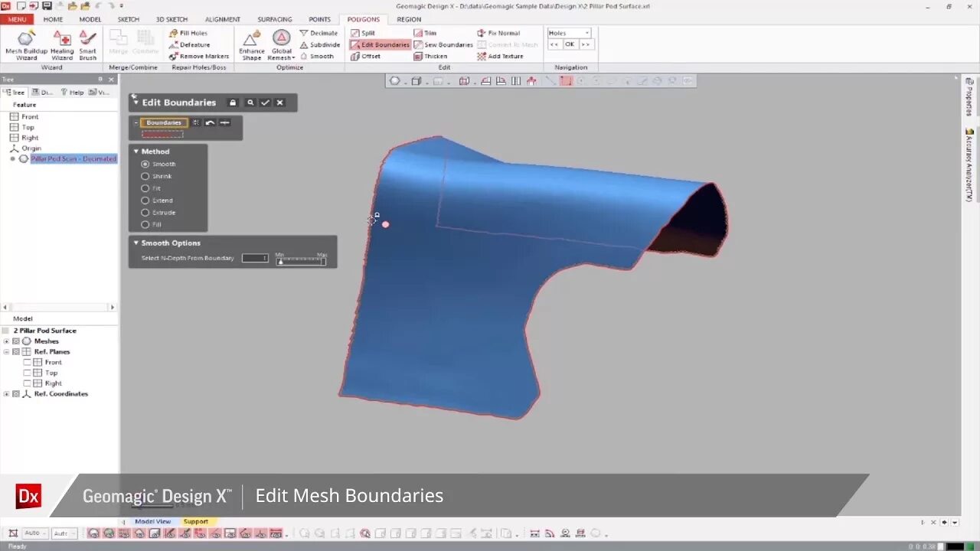Collapse the Smooth Options section

tap(136, 243)
